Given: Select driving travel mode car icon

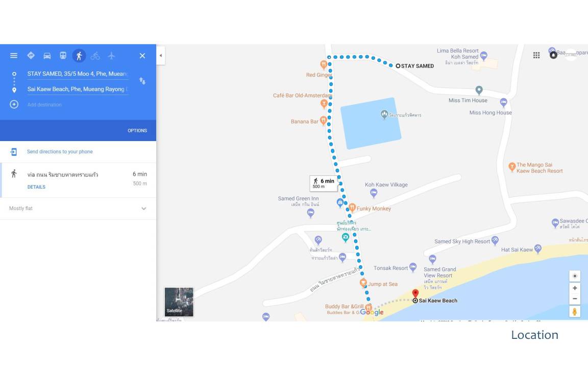Looking at the screenshot, I should tap(47, 56).
